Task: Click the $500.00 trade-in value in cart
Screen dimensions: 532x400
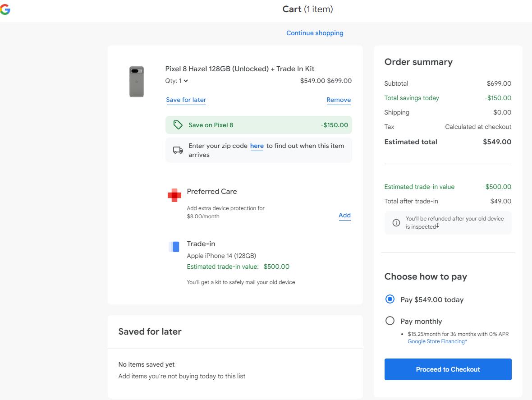Action: (x=276, y=267)
